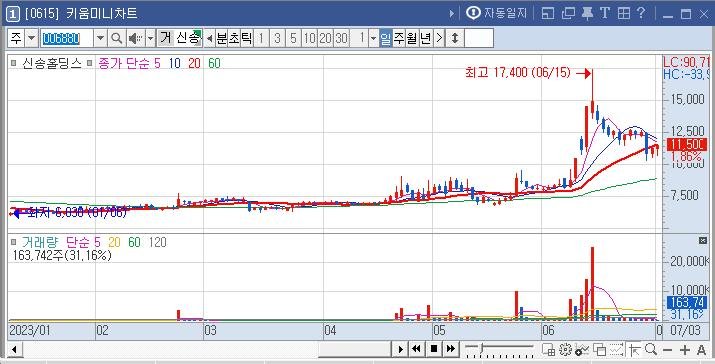Viewport: 715px width, 364px height.
Task: Expand the sound options dropdown arrow
Action: click(x=150, y=38)
